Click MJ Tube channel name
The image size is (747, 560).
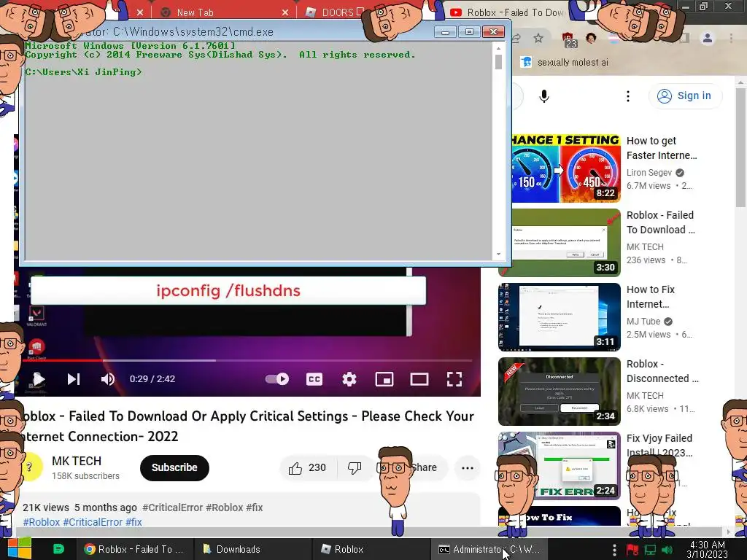pyautogui.click(x=643, y=322)
